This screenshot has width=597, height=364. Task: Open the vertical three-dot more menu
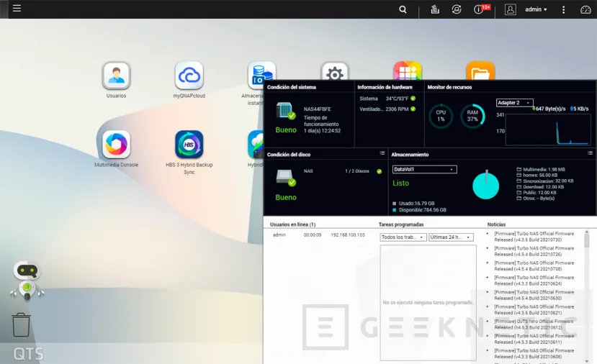pyautogui.click(x=563, y=9)
